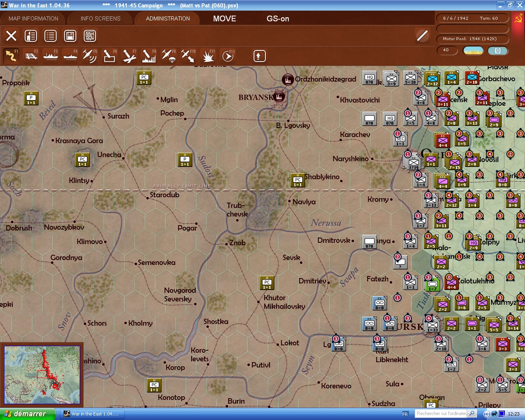525x420 pixels.
Task: Select the PC unit counter above Konotop
Action: 154,386
